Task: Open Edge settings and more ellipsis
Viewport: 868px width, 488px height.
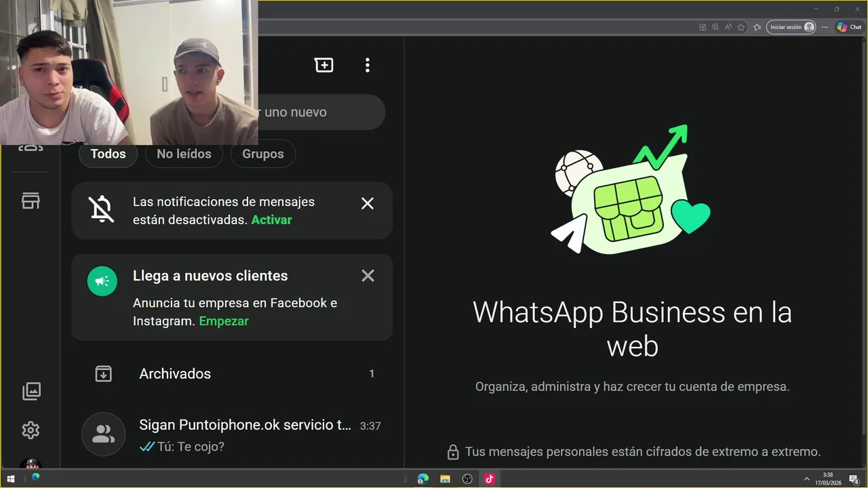Action: click(x=825, y=27)
